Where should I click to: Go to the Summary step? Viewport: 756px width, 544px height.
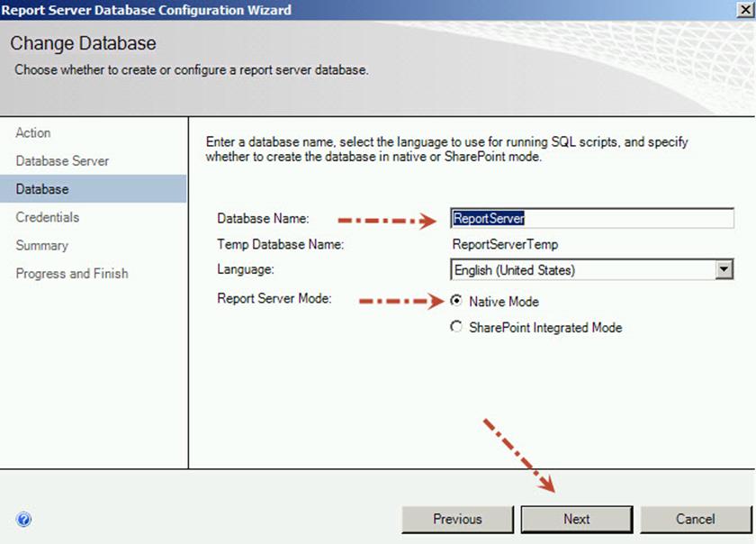(x=42, y=245)
